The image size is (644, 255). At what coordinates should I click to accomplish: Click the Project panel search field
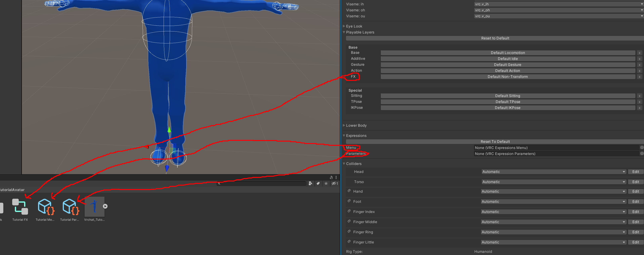click(x=263, y=183)
